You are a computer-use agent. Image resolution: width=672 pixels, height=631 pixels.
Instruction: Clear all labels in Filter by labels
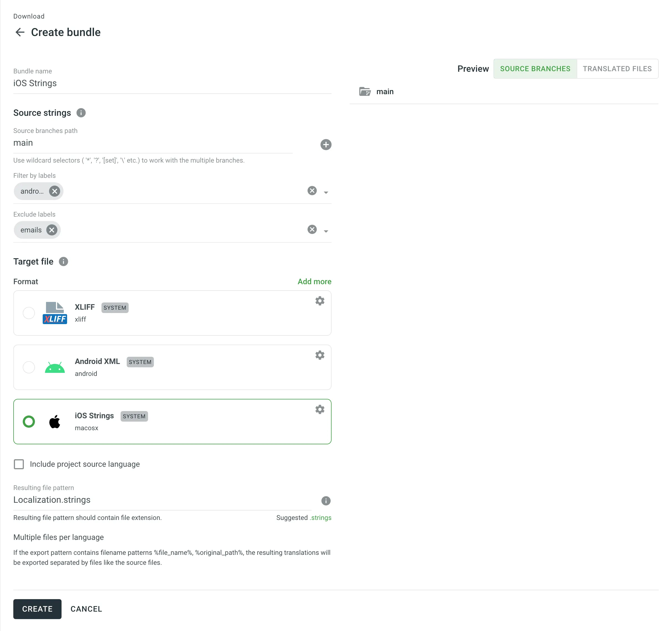click(311, 191)
